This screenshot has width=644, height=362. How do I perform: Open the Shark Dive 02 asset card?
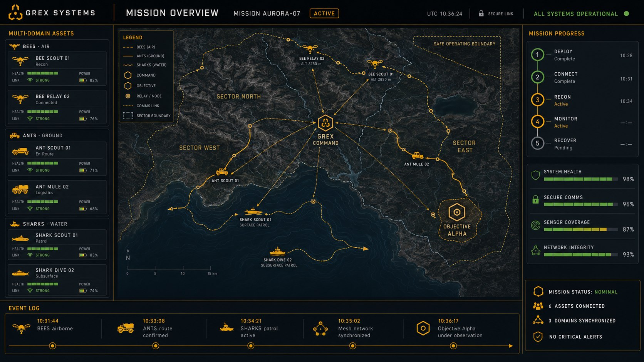[x=57, y=280]
